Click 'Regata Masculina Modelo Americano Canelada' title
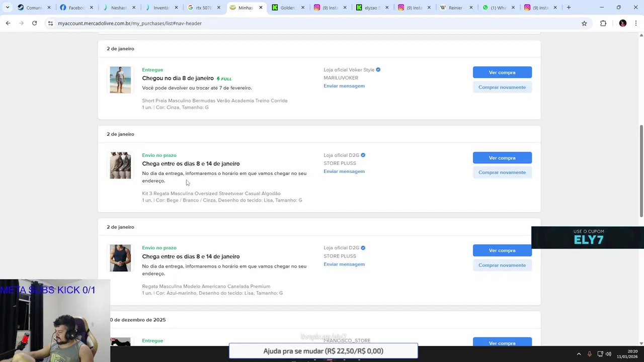Viewport: 644px width, 362px height. [x=206, y=287]
